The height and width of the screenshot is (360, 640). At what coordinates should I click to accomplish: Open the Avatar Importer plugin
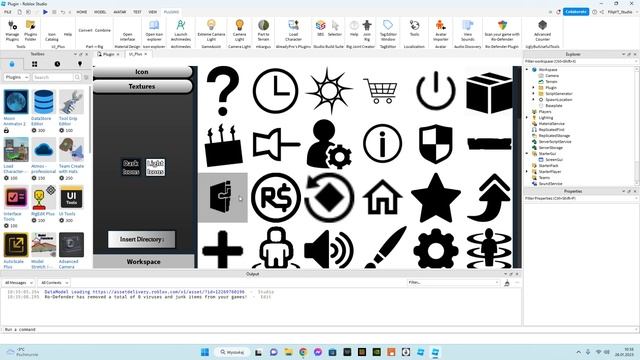click(x=440, y=31)
